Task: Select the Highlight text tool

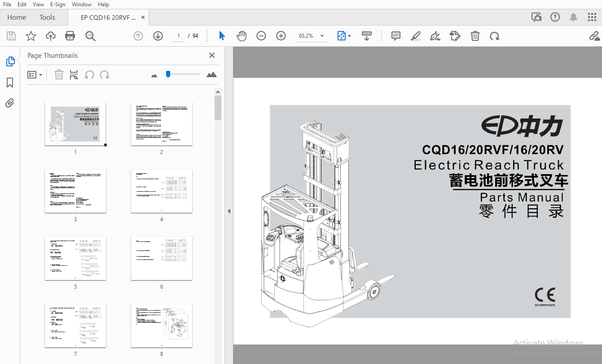Action: click(x=416, y=36)
